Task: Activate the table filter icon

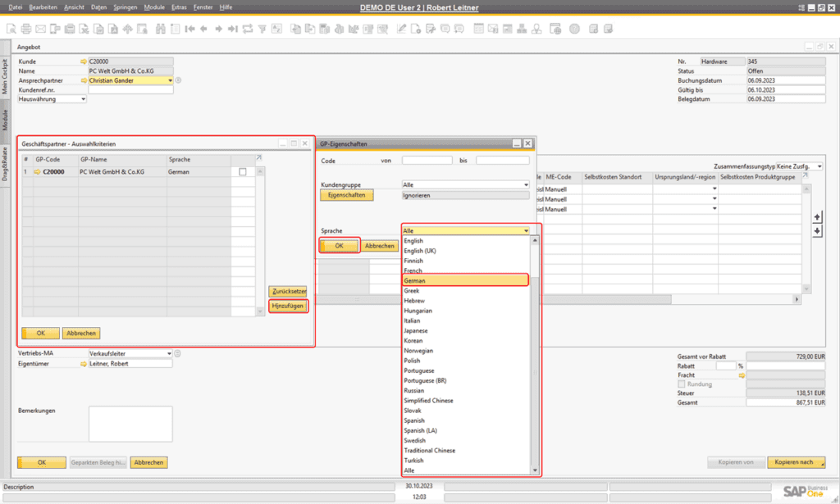Action: (x=262, y=28)
